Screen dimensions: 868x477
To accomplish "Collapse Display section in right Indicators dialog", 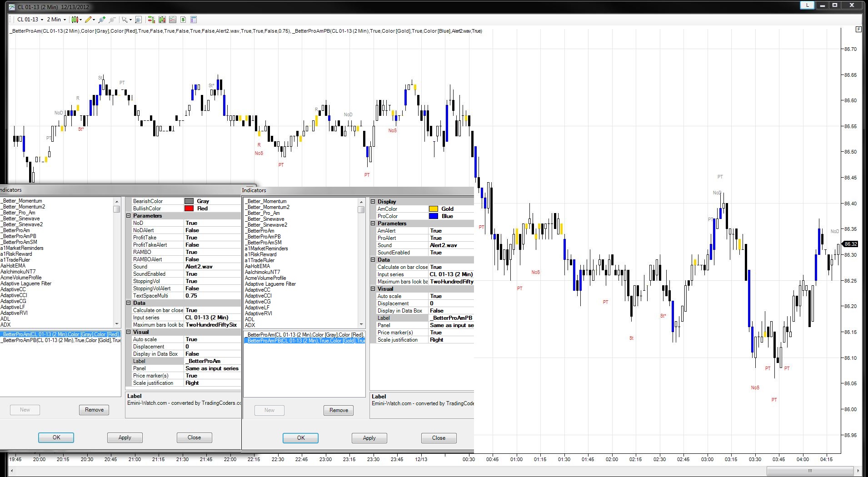I will [x=373, y=202].
